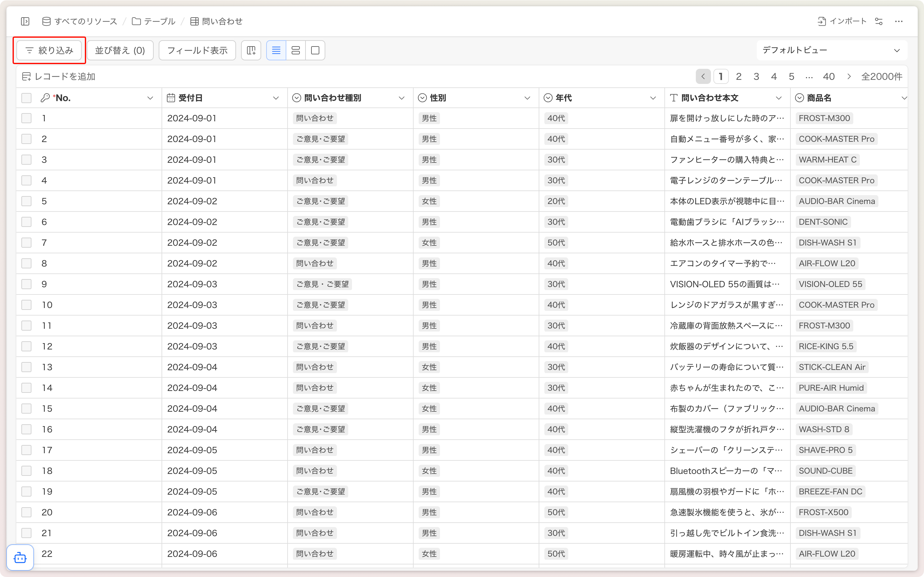This screenshot has height=577, width=924.
Task: Open the 性別 column dropdown arrow
Action: pyautogui.click(x=527, y=98)
